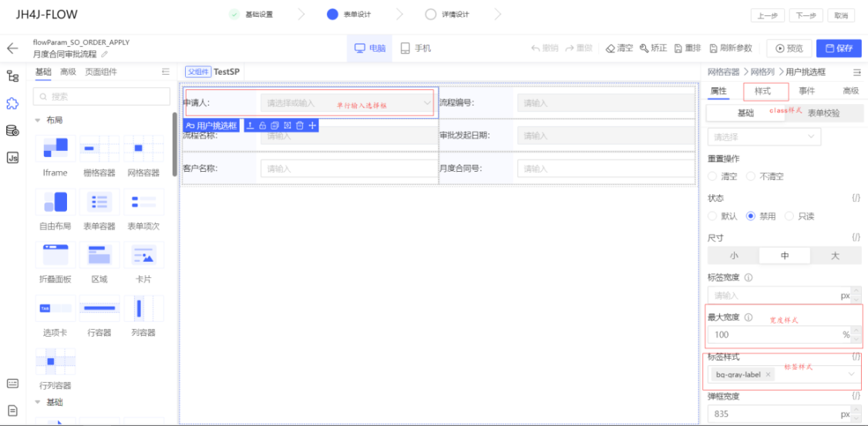Bind expression for 尺寸 via {/} icon

(x=856, y=237)
